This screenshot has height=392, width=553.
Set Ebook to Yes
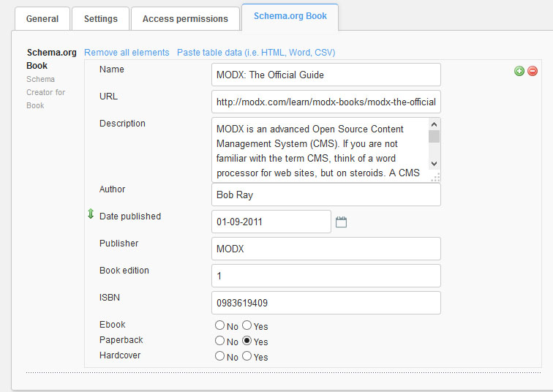[x=247, y=325]
